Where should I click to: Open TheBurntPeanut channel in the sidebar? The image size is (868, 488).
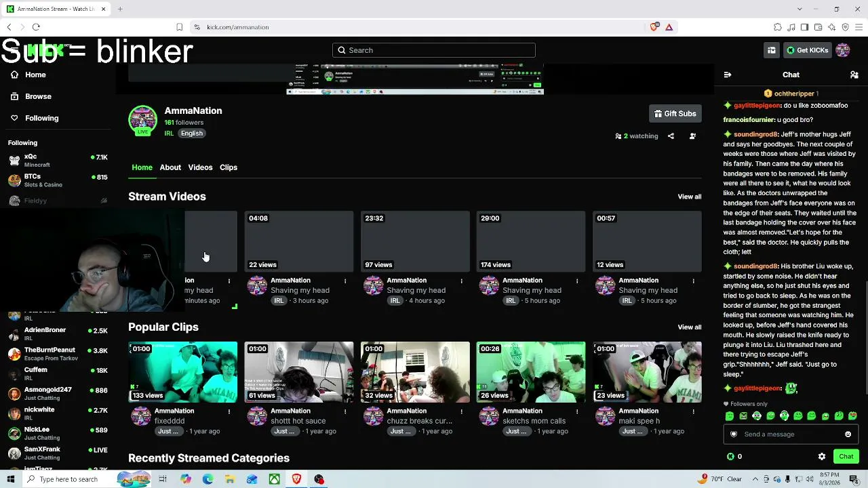(x=57, y=354)
